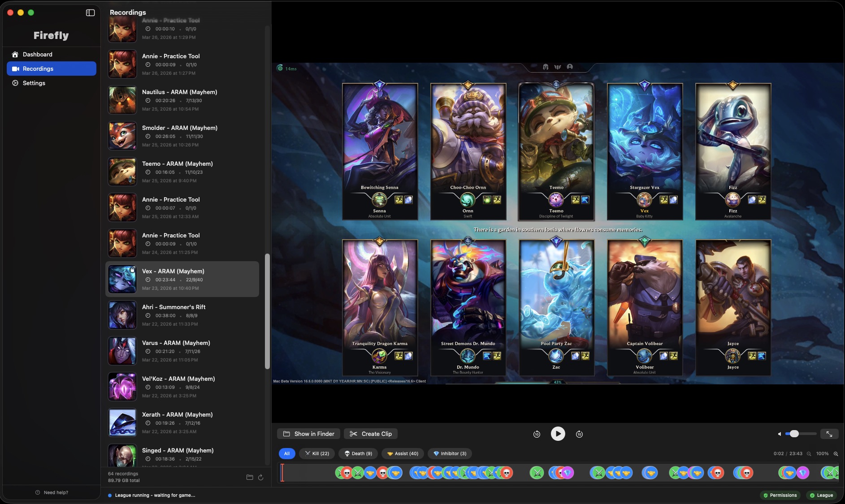Select the Smolder recording thumbnail
The width and height of the screenshot is (845, 504).
pyautogui.click(x=122, y=136)
